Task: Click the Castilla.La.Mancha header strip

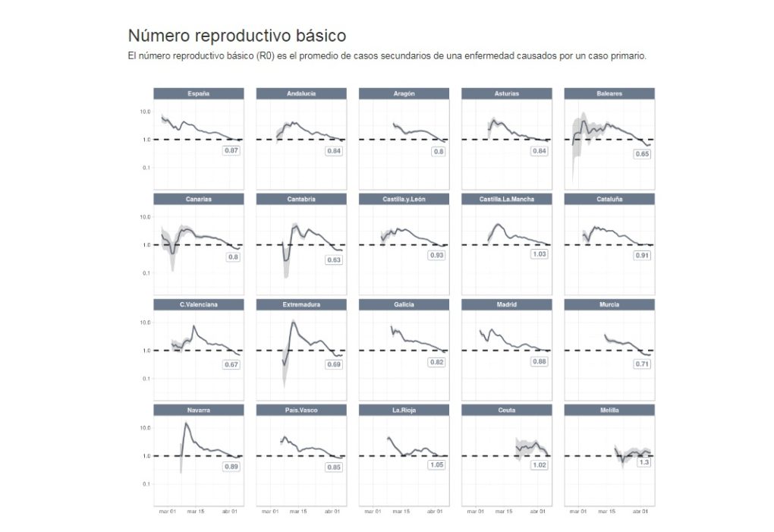Action: coord(507,199)
